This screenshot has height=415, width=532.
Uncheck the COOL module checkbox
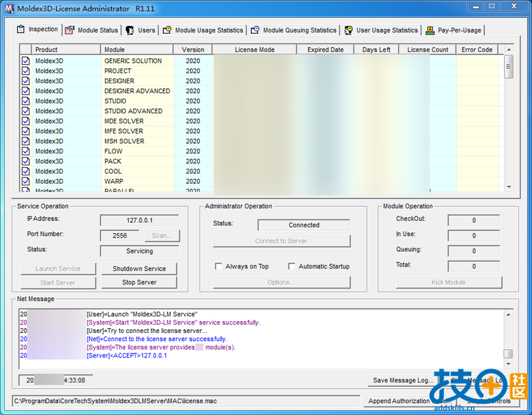(x=26, y=172)
